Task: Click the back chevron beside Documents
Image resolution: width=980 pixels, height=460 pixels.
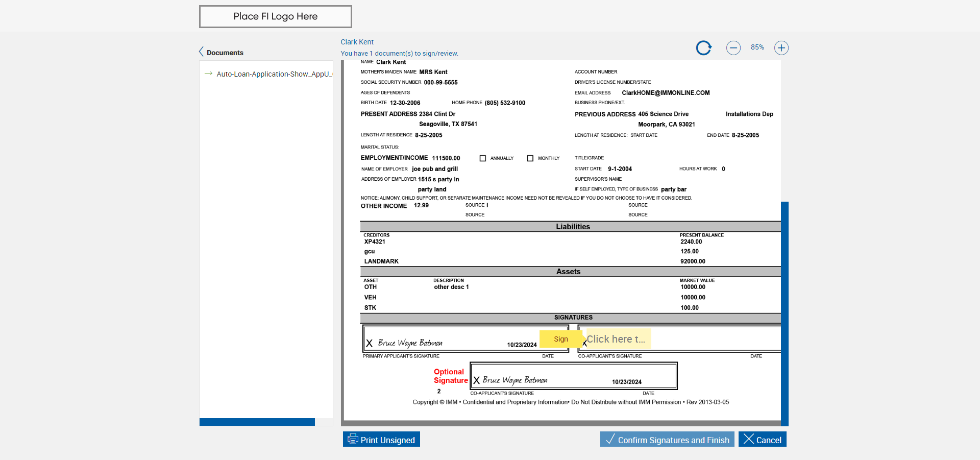Action: (201, 52)
